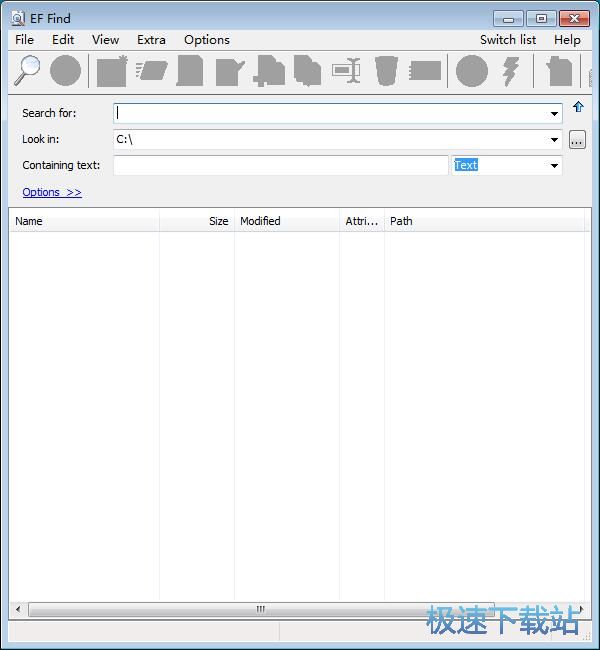The height and width of the screenshot is (650, 600).
Task: Click the new-item icon with a star
Action: (x=112, y=71)
